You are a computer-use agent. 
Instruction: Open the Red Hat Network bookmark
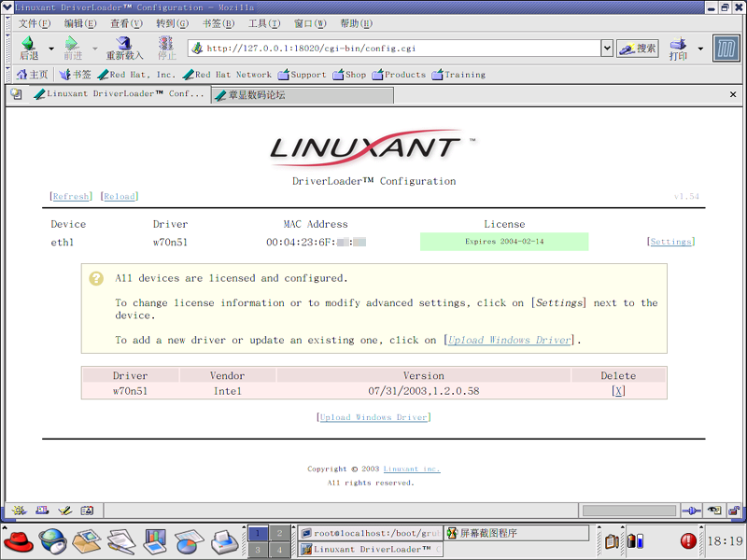point(227,75)
